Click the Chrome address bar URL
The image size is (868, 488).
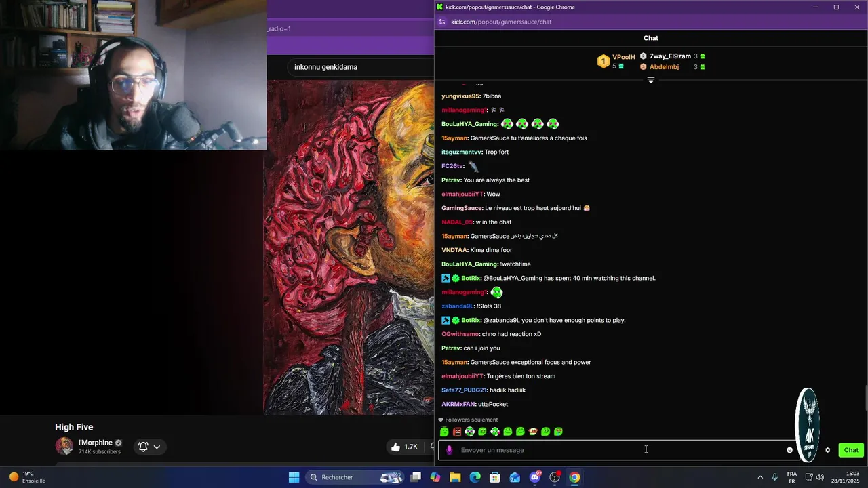coord(501,22)
